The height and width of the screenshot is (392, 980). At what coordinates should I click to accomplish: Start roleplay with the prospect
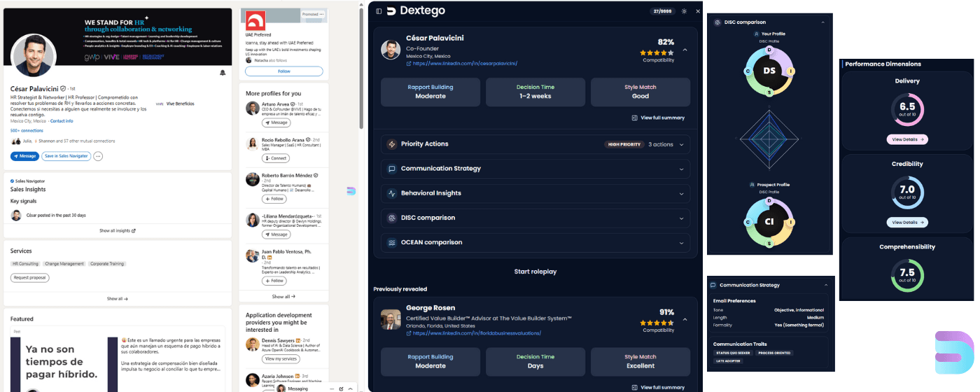(x=535, y=272)
